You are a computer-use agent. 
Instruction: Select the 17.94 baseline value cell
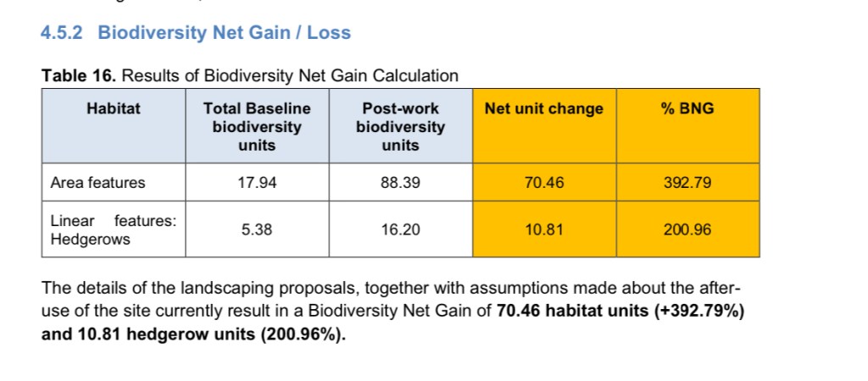tap(257, 182)
